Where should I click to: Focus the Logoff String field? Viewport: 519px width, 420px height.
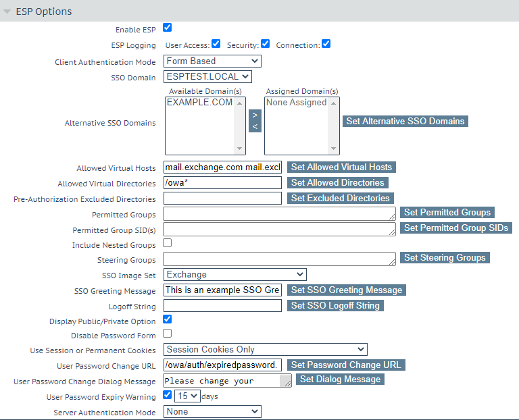[222, 306]
